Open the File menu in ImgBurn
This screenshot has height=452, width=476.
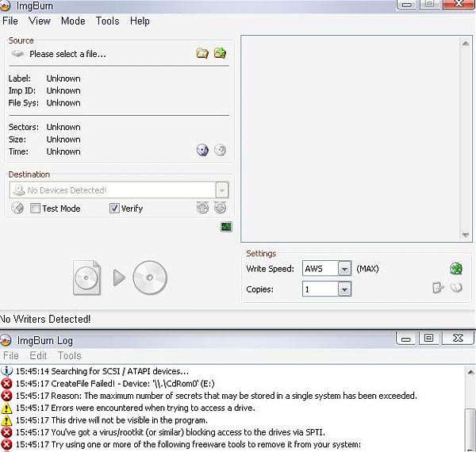point(10,21)
